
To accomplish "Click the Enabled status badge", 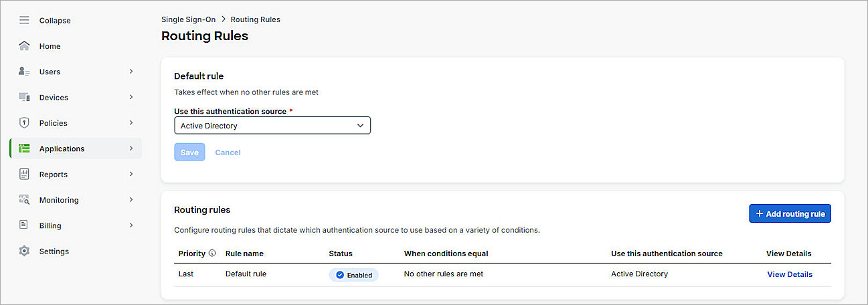I will [x=353, y=275].
